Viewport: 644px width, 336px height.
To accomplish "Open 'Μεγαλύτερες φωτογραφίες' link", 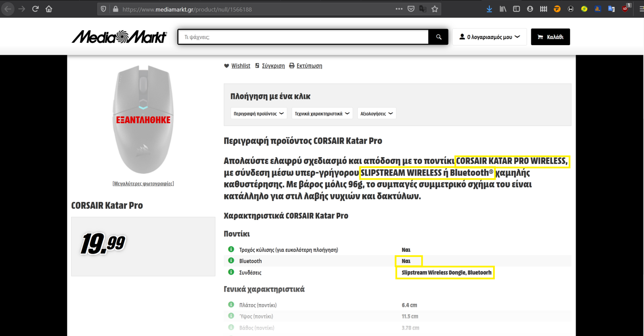I will click(143, 184).
